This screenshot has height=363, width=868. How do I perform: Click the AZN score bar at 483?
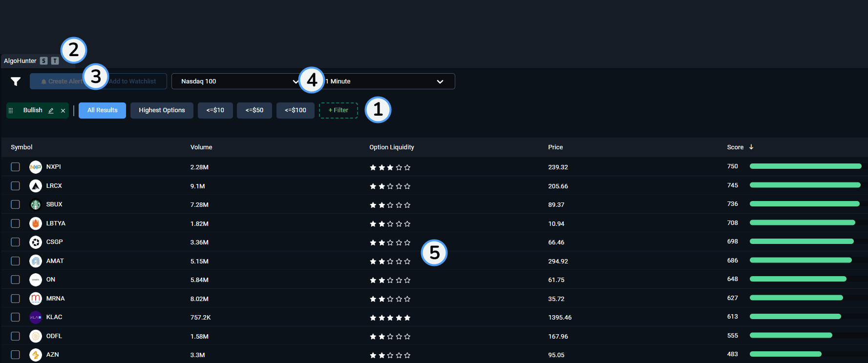785,354
